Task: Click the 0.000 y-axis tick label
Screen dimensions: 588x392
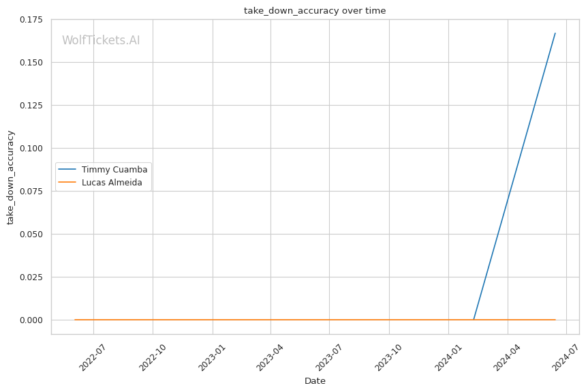Action: click(31, 320)
